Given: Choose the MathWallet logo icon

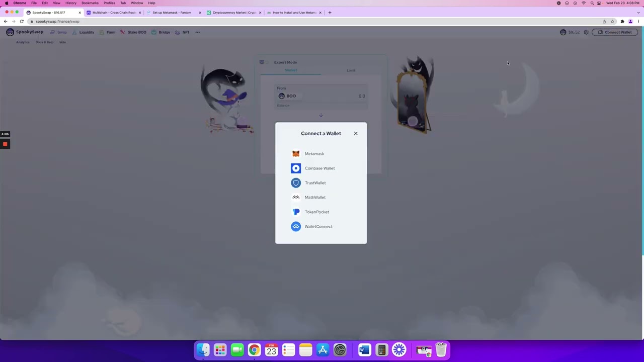Looking at the screenshot, I should [x=296, y=198].
